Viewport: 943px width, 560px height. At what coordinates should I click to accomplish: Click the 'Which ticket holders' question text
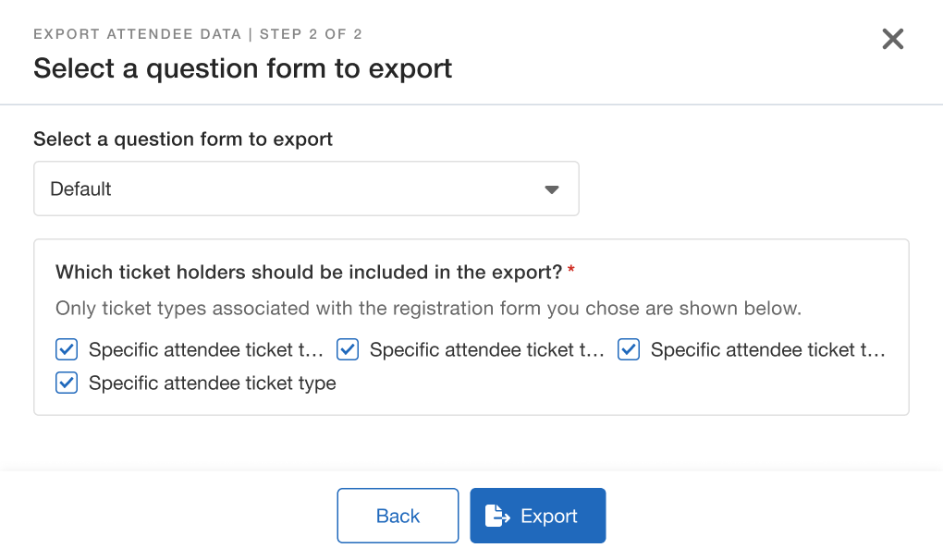[309, 273]
